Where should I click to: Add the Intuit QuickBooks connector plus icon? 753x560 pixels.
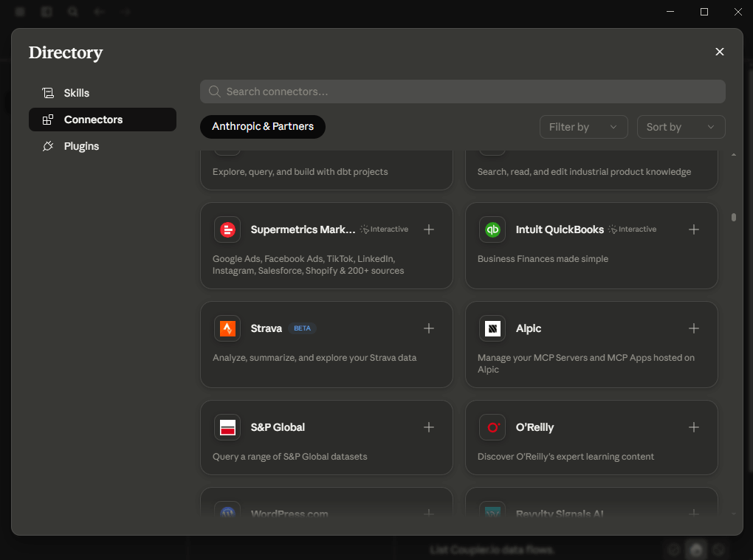pyautogui.click(x=693, y=229)
